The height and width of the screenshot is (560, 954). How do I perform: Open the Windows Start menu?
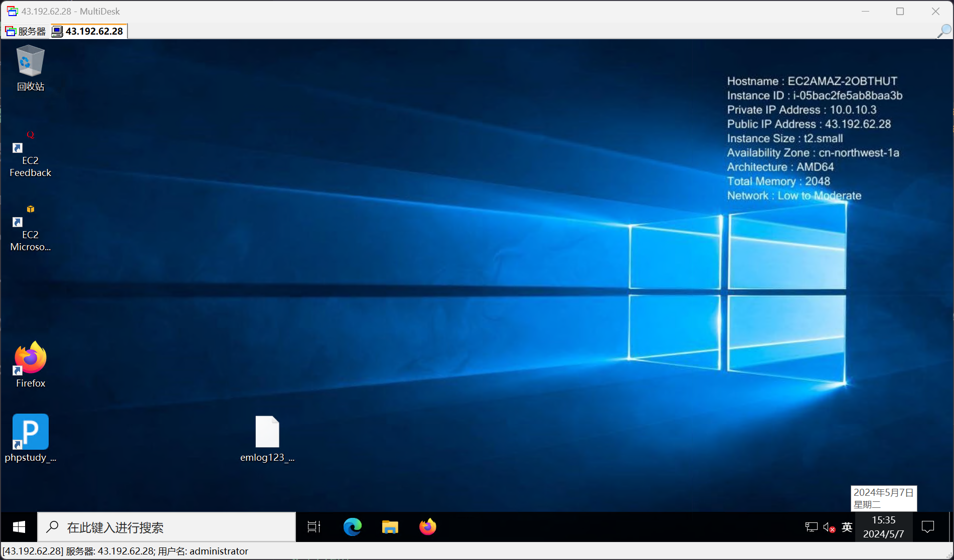(19, 527)
